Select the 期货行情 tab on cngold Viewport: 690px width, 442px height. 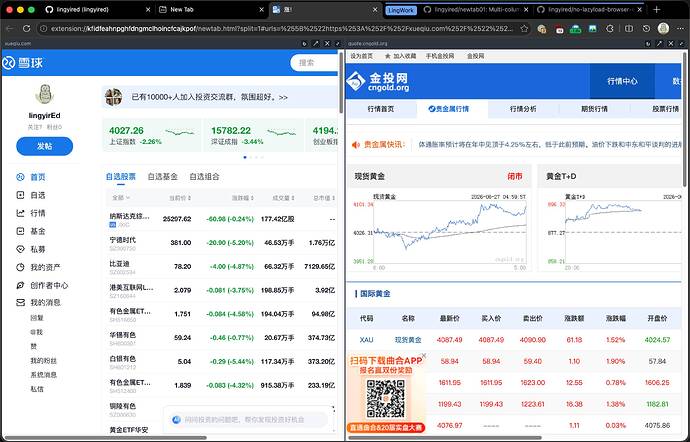coord(595,109)
